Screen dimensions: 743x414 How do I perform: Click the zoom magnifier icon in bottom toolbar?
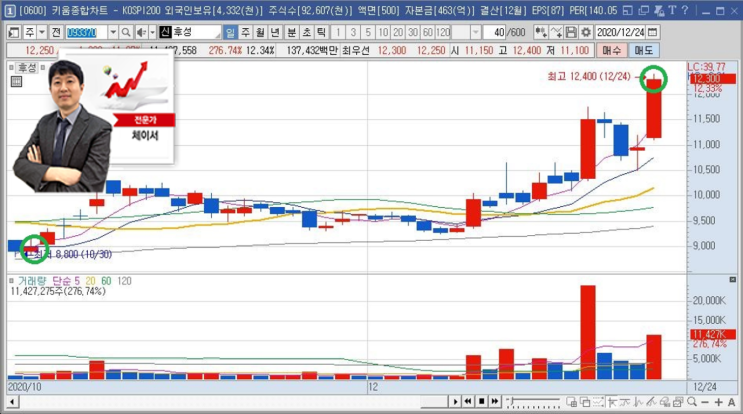coord(692,402)
